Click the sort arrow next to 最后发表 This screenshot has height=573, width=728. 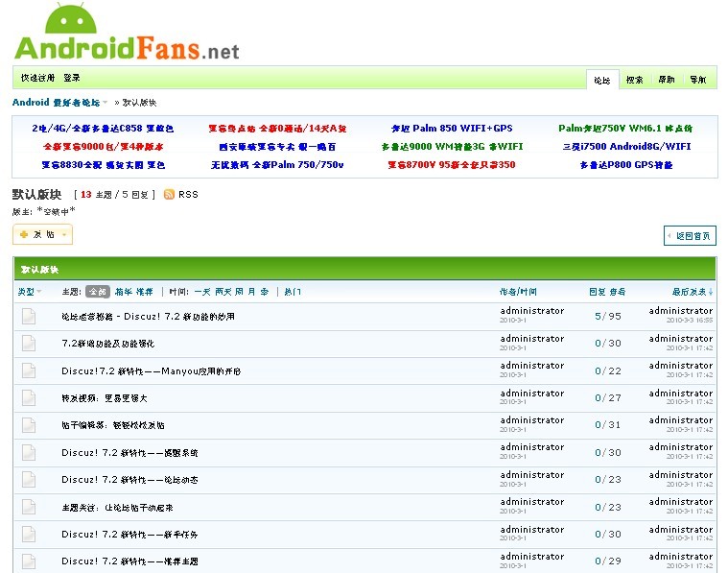711,292
